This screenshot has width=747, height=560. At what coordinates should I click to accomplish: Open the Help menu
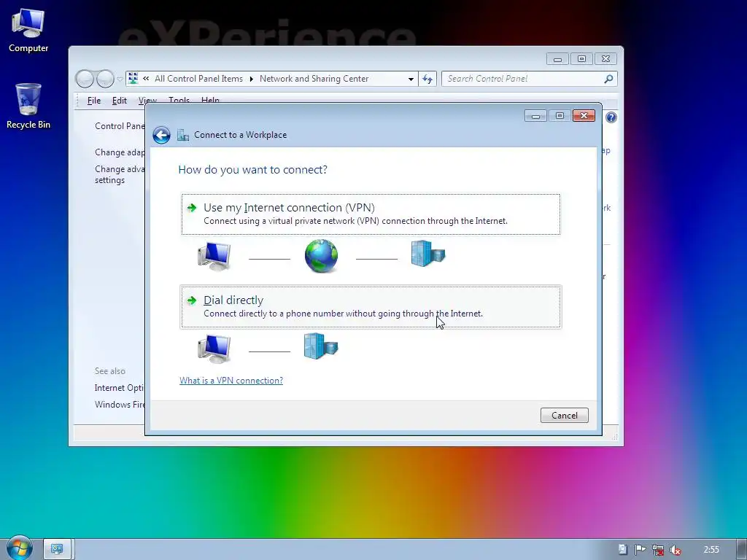point(210,100)
